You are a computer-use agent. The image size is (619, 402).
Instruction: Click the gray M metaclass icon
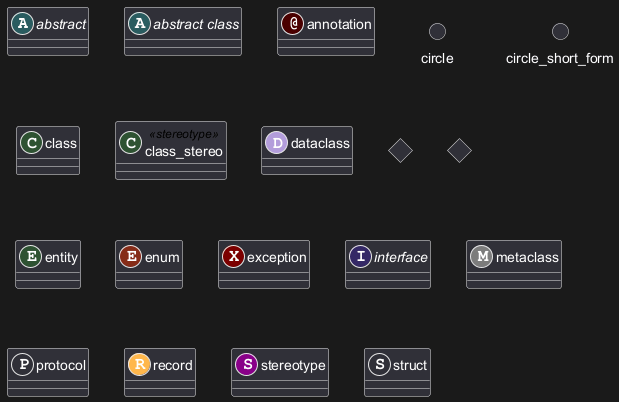pyautogui.click(x=482, y=257)
